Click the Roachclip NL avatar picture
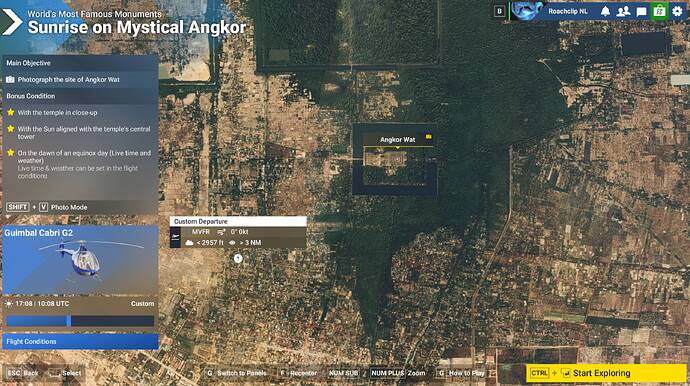Image resolution: width=690 pixels, height=386 pixels. point(526,11)
